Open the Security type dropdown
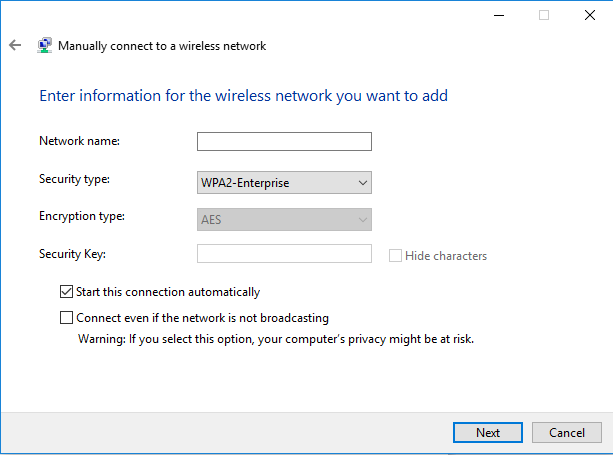Viewport: 613px width, 455px height. click(x=284, y=183)
